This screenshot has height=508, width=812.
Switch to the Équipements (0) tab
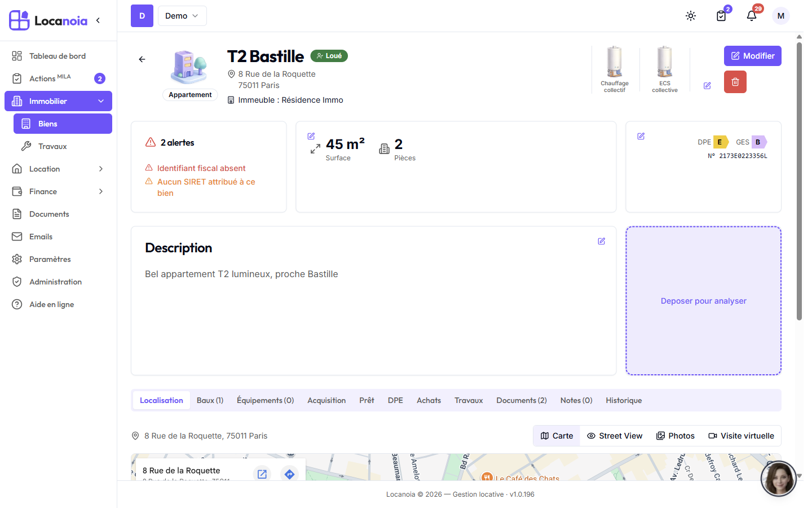(x=266, y=400)
